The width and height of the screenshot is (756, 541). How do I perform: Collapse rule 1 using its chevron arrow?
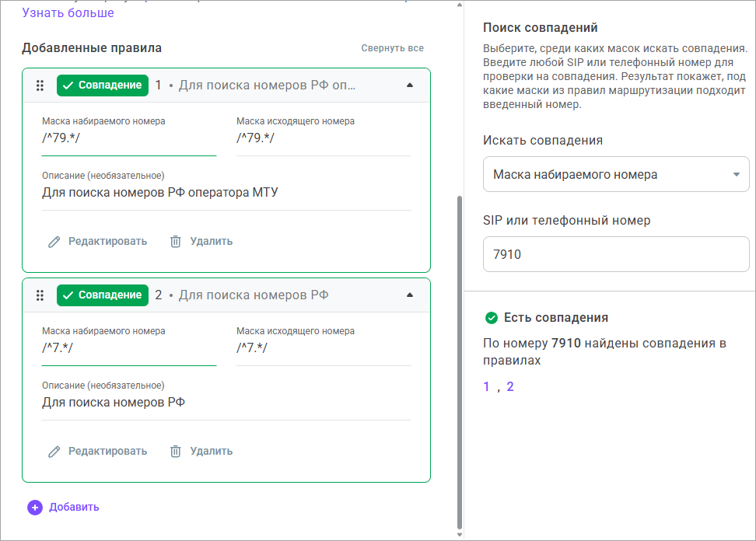410,86
